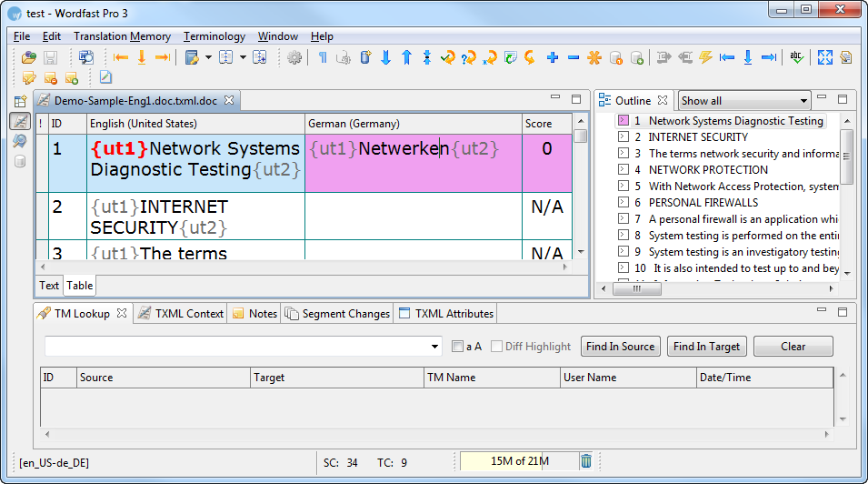Image resolution: width=868 pixels, height=484 pixels.
Task: Toggle the marker next to INTERNET SECURITY outline item
Action: point(623,137)
